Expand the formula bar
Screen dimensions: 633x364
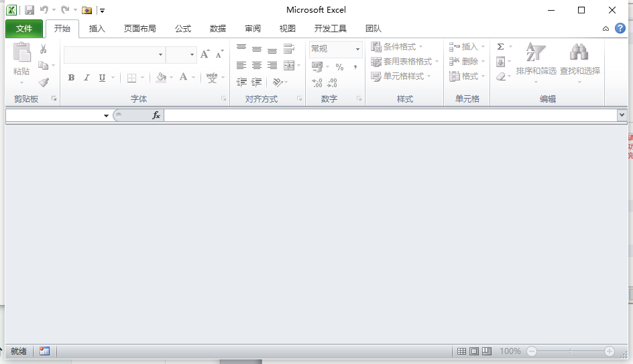point(622,115)
